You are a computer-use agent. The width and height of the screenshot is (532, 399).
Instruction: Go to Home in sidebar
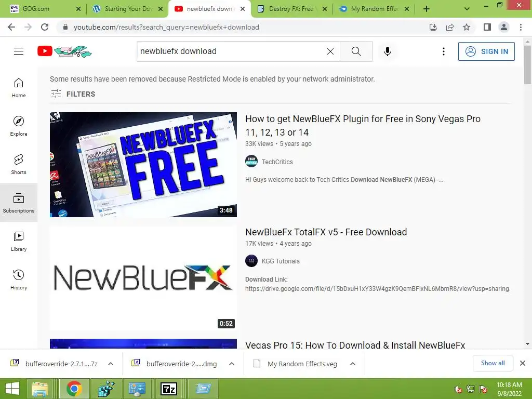coord(19,87)
